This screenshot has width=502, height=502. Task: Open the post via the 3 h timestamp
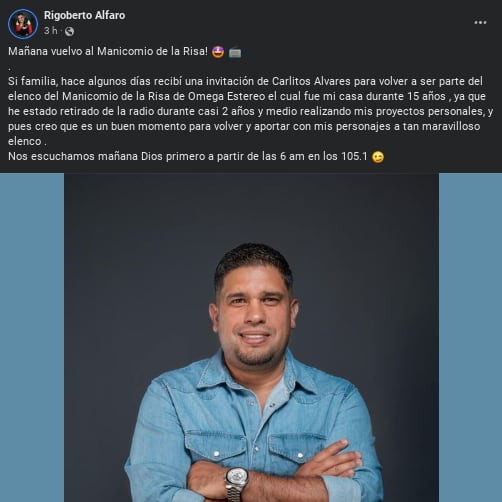tap(51, 31)
